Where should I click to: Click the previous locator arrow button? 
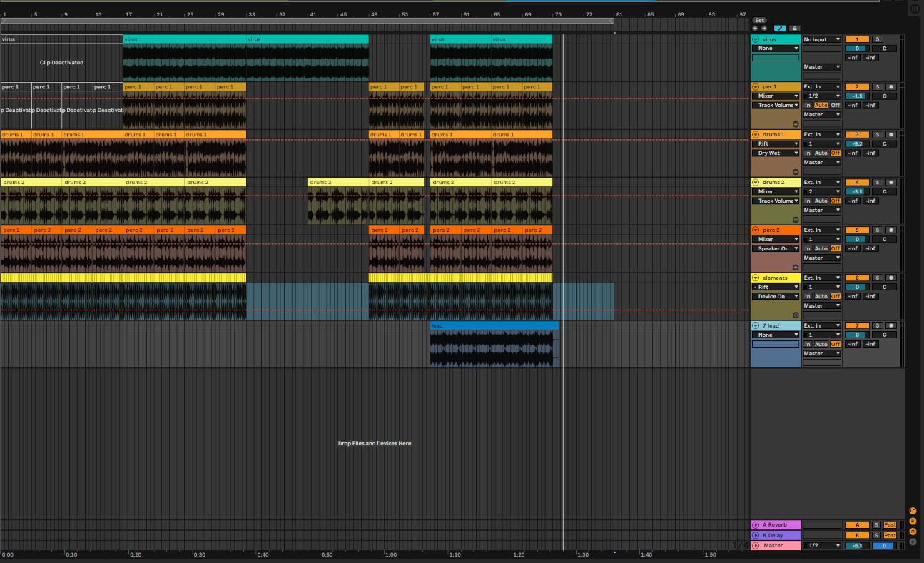756,28
